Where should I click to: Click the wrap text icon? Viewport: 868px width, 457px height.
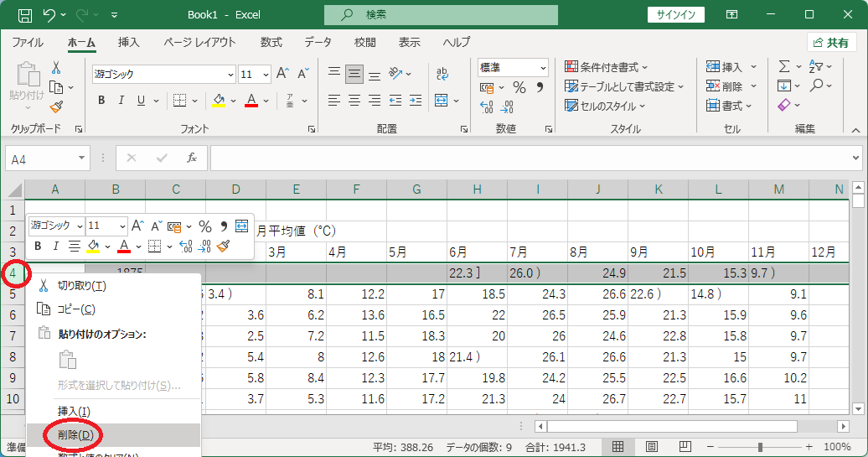point(442,74)
